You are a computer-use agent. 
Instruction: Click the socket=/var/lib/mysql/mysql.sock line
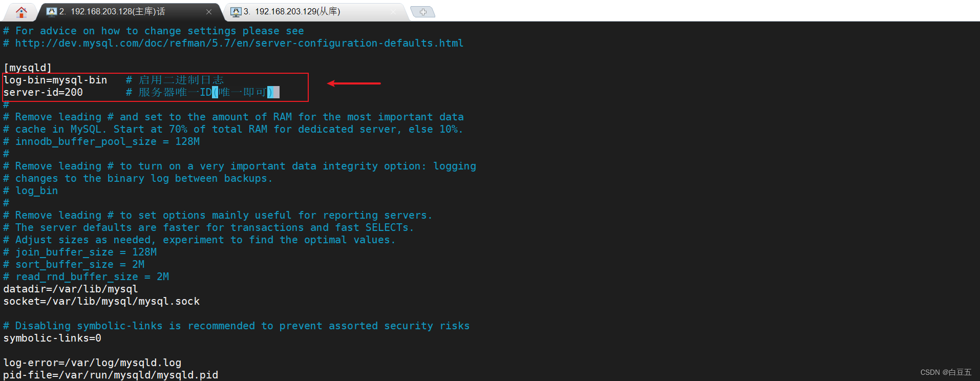click(x=101, y=301)
